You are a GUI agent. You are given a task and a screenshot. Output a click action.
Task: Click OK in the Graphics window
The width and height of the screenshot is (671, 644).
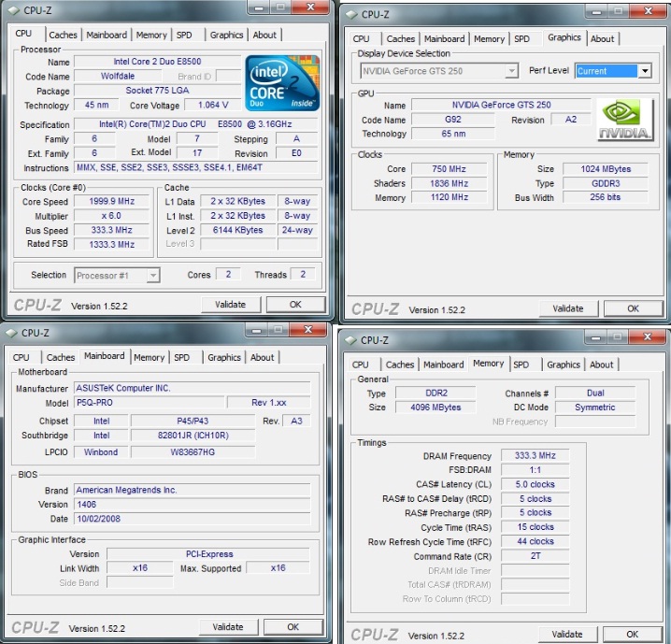634,308
